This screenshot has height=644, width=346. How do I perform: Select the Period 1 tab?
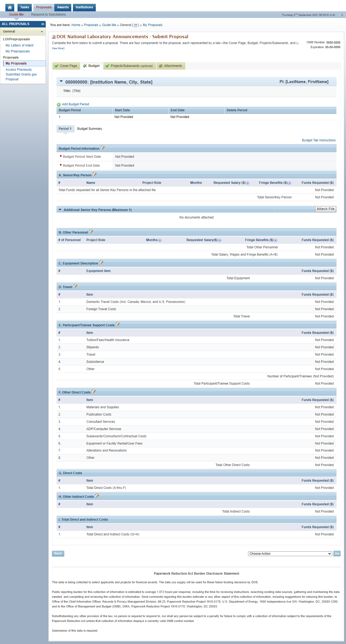[65, 129]
